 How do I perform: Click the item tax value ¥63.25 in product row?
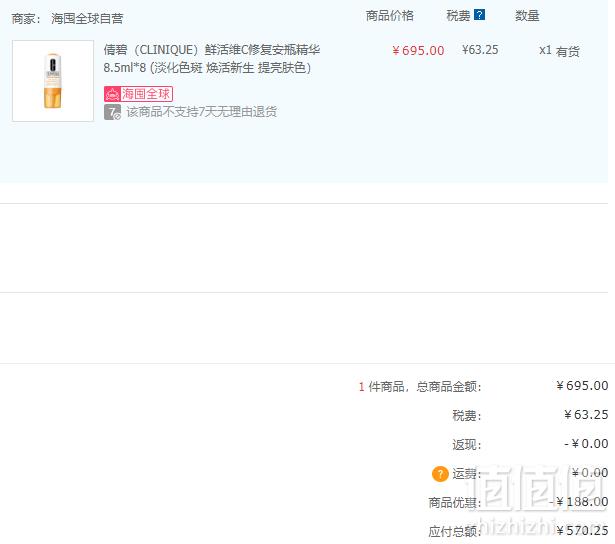tap(480, 50)
